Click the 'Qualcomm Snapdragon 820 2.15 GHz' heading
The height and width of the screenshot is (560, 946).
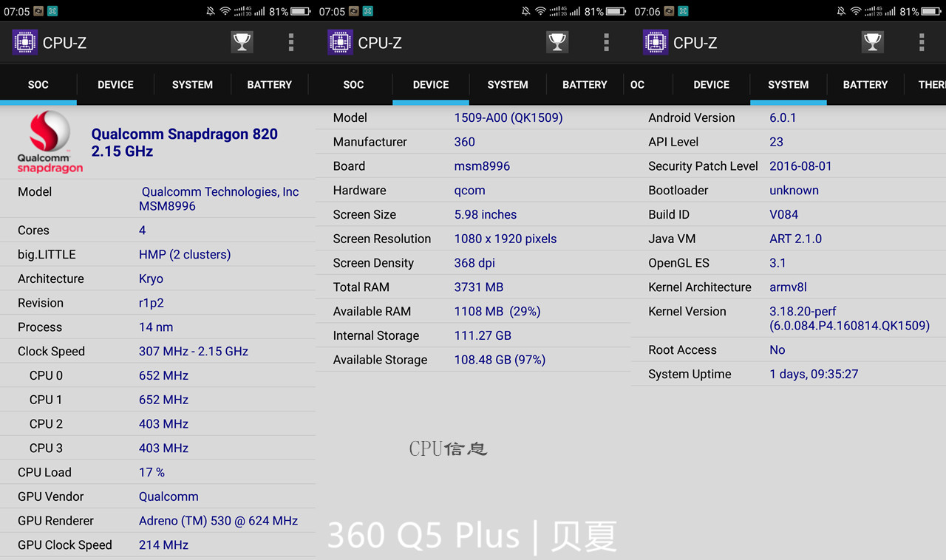point(184,143)
